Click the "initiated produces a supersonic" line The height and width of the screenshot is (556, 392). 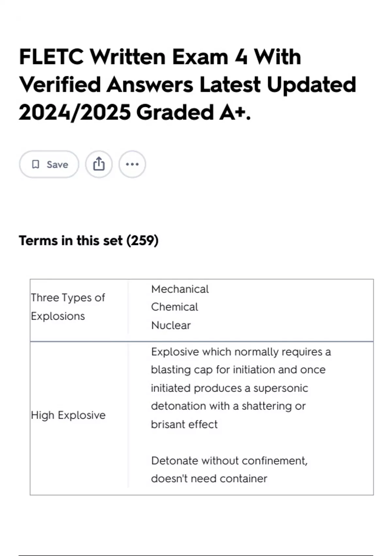coord(229,388)
